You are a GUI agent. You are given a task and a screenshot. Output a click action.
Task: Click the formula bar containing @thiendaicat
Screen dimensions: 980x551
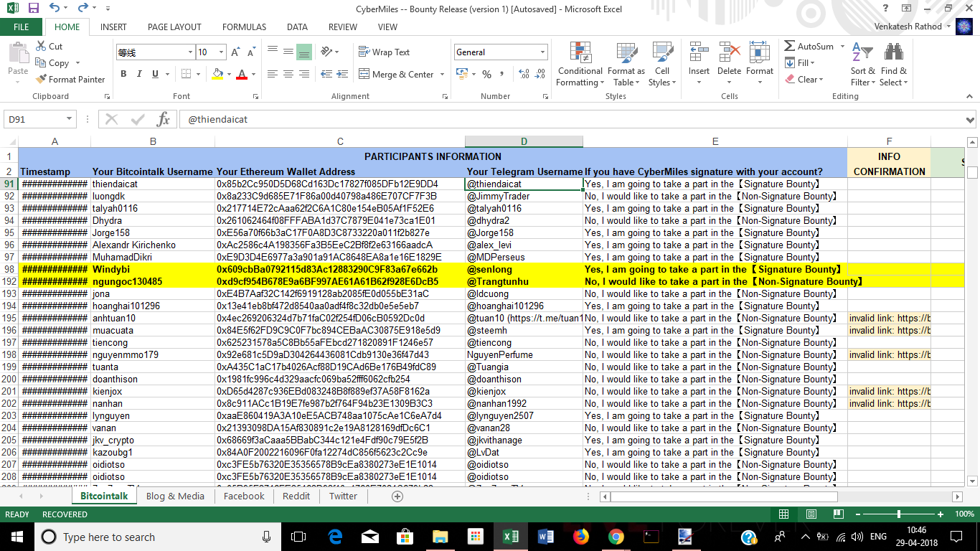[x=573, y=120]
